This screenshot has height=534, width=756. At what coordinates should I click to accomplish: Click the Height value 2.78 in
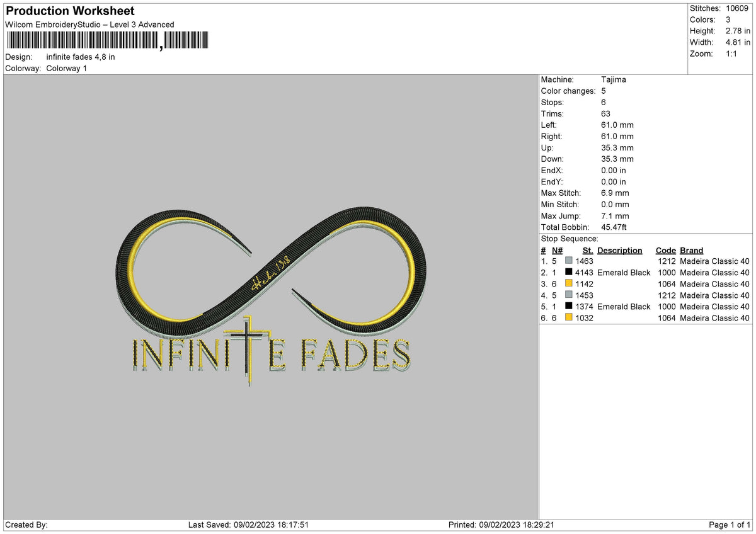(738, 31)
